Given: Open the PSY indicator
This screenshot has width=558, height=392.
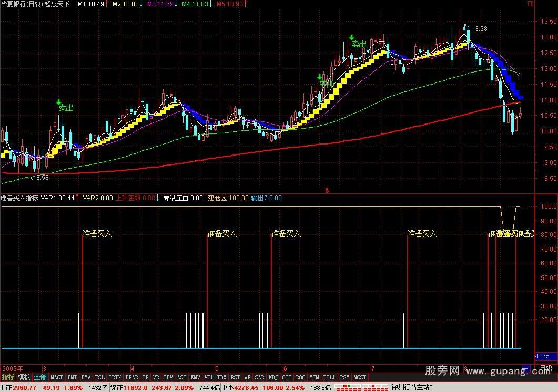Looking at the screenshot, I should tap(344, 377).
